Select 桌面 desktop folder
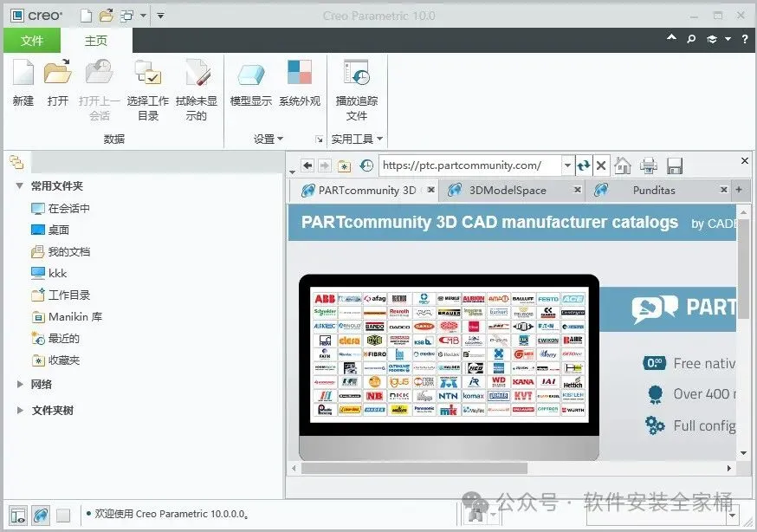 tap(50, 230)
